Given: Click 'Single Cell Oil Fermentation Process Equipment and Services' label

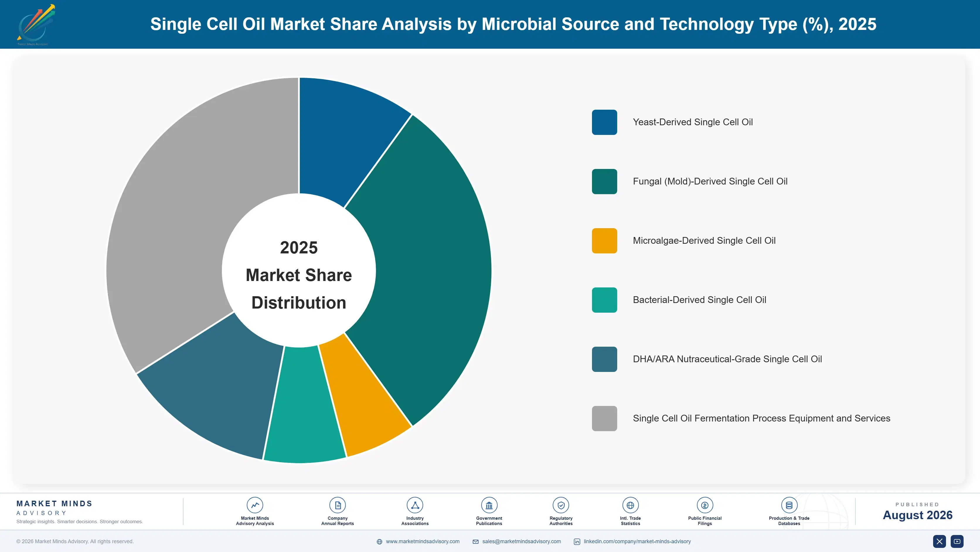Looking at the screenshot, I should point(761,418).
